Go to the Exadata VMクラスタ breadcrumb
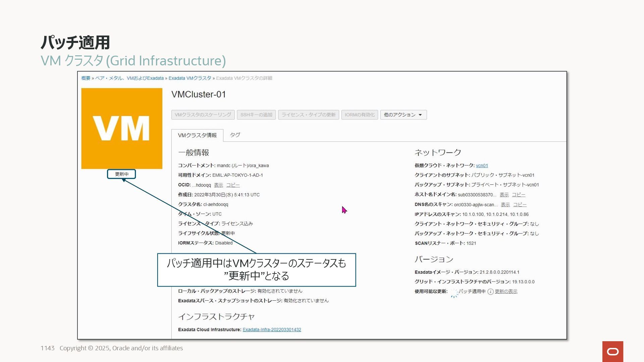Viewport: 644px width, 362px height. tap(190, 78)
